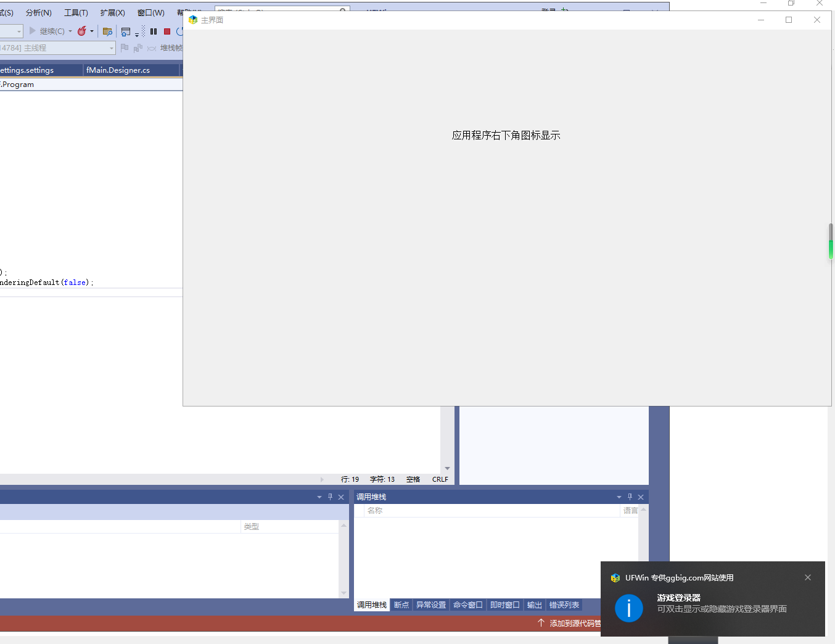Switch to 即时窗口 tab
The height and width of the screenshot is (644, 835).
click(x=505, y=605)
